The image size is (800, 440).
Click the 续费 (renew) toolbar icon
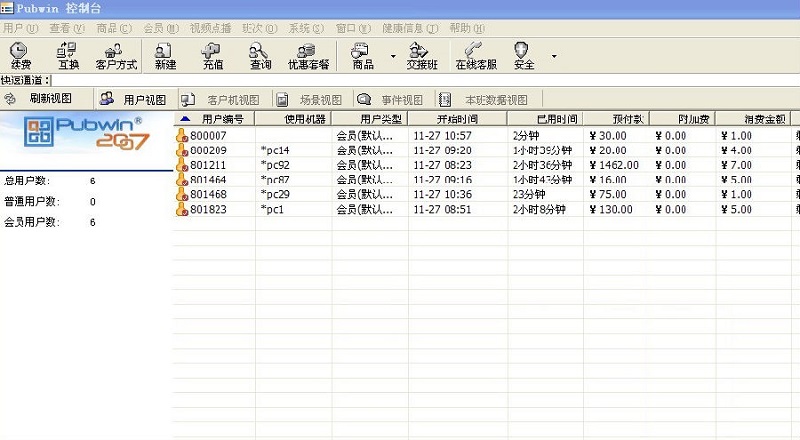click(x=19, y=54)
